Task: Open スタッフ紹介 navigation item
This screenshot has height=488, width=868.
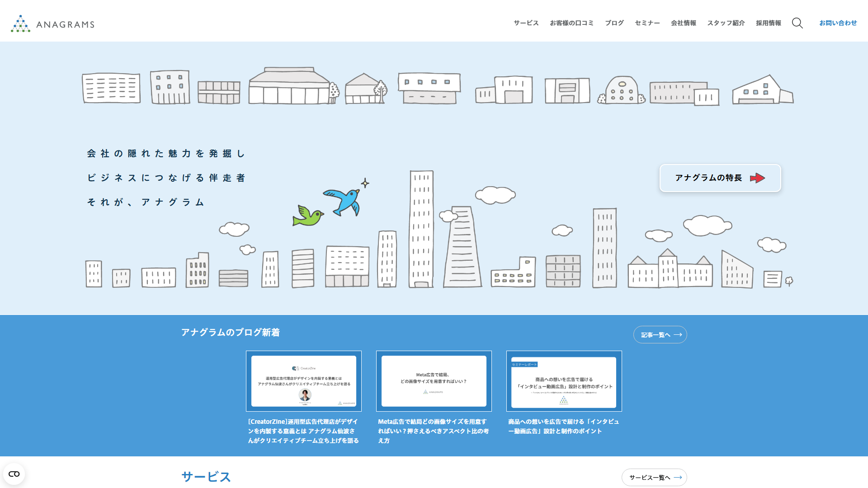Action: click(726, 23)
